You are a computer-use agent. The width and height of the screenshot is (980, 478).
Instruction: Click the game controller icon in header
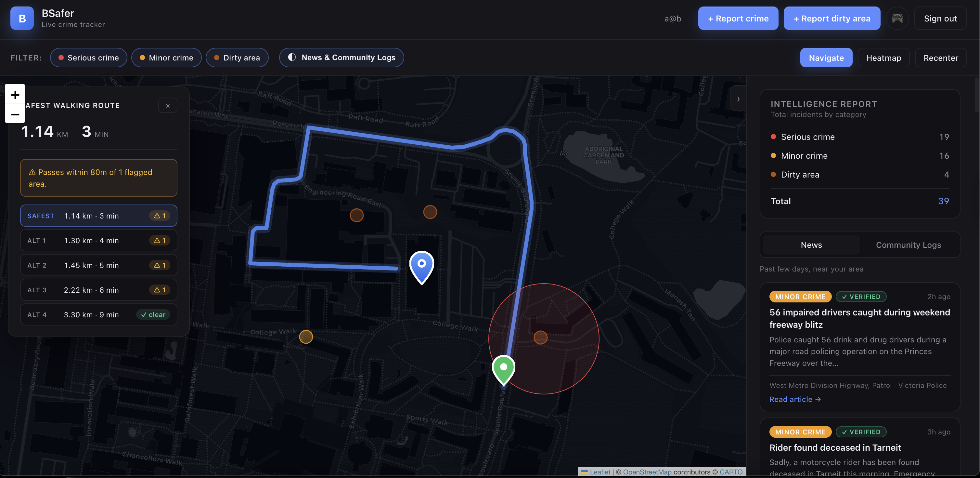897,18
